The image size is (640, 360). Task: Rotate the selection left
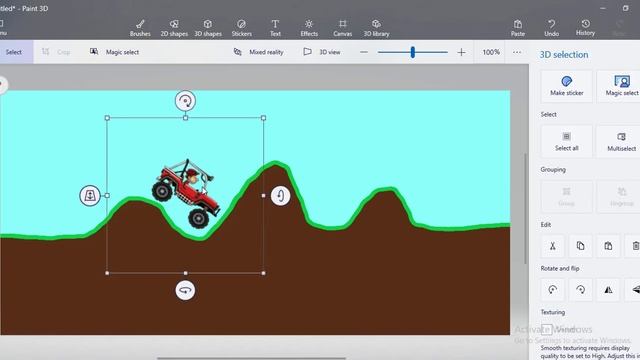(553, 290)
